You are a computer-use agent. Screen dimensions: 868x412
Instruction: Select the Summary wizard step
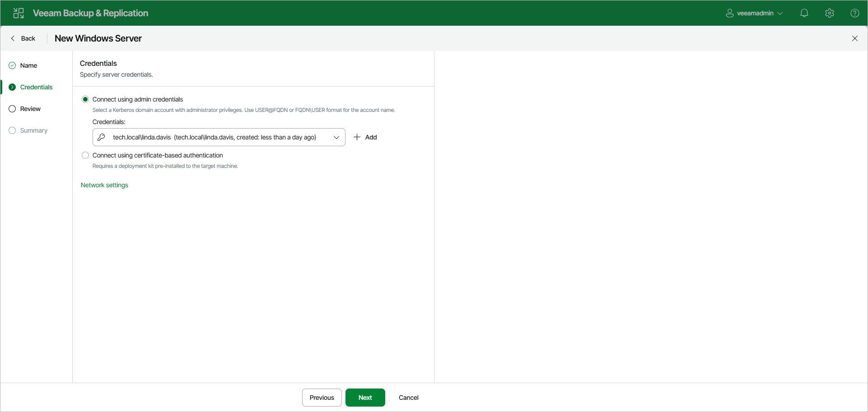coord(34,130)
